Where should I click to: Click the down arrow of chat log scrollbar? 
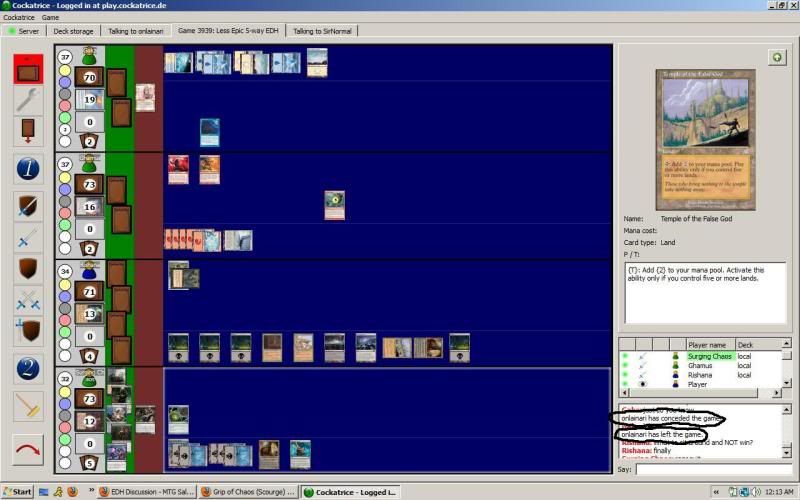coord(786,452)
